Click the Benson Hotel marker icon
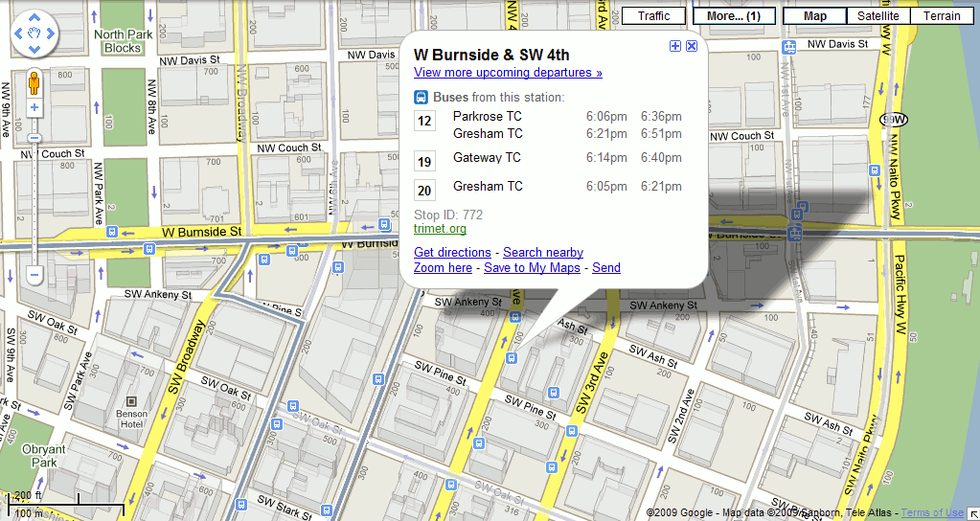 pyautogui.click(x=132, y=401)
